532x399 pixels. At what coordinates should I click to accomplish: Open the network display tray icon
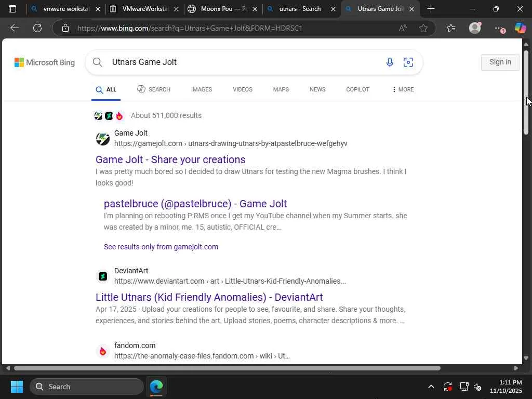coord(464,387)
